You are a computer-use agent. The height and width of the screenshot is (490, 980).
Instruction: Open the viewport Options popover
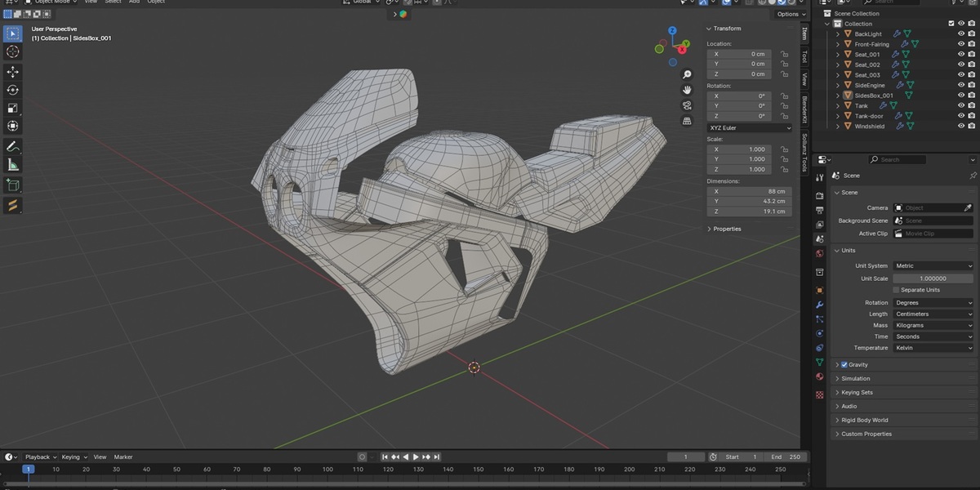(x=790, y=15)
